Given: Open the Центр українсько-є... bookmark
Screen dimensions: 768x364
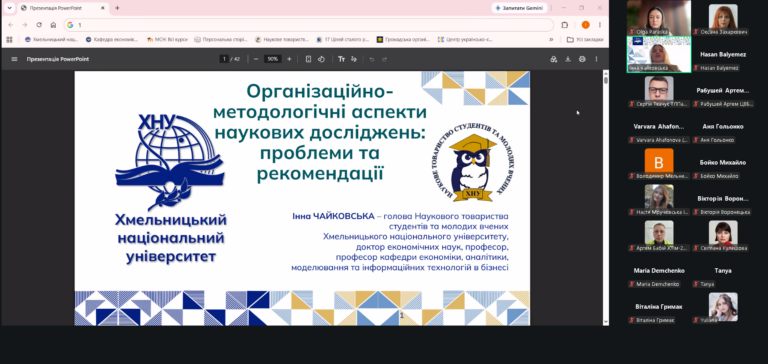Looking at the screenshot, I should click(x=465, y=40).
